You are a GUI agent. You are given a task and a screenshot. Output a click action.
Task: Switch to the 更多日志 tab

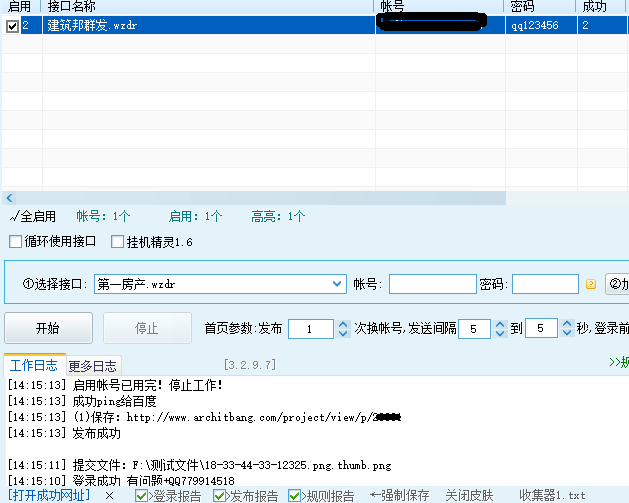pos(93,365)
